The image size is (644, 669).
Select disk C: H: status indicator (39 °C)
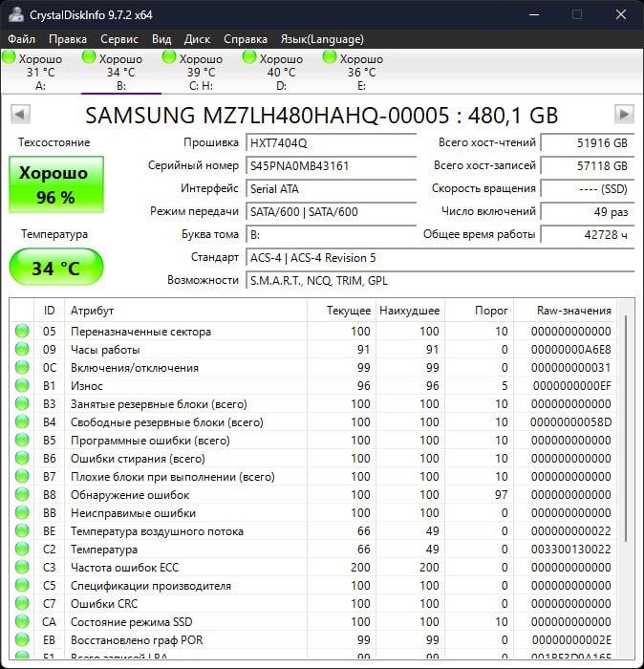point(201,71)
